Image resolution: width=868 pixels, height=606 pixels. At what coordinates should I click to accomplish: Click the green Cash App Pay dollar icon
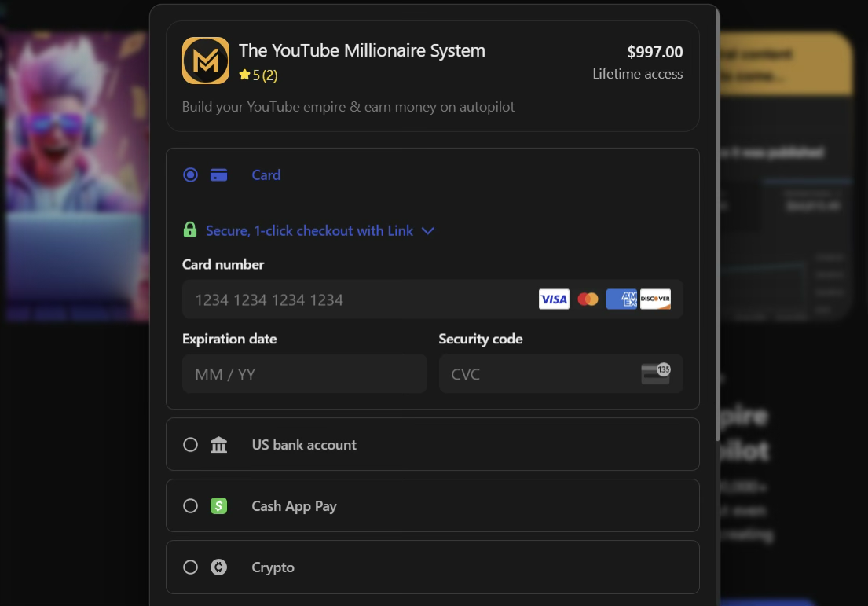click(218, 505)
